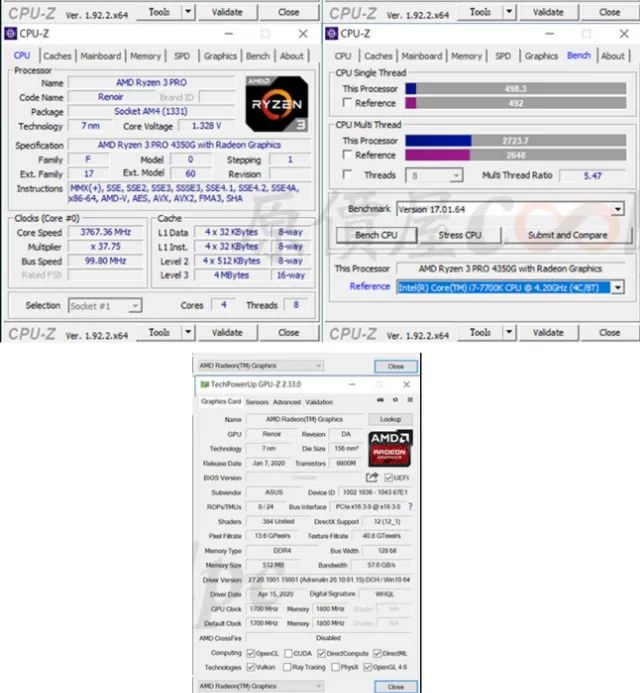Open the GPU selector dropdown above the GPU-Z title bar
Image resolution: width=640 pixels, height=693 pixels.
pos(261,366)
